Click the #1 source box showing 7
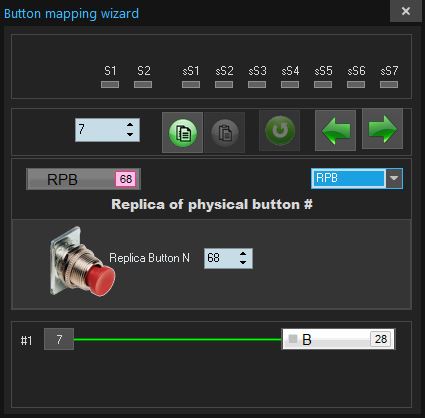425x418 pixels. [59, 339]
